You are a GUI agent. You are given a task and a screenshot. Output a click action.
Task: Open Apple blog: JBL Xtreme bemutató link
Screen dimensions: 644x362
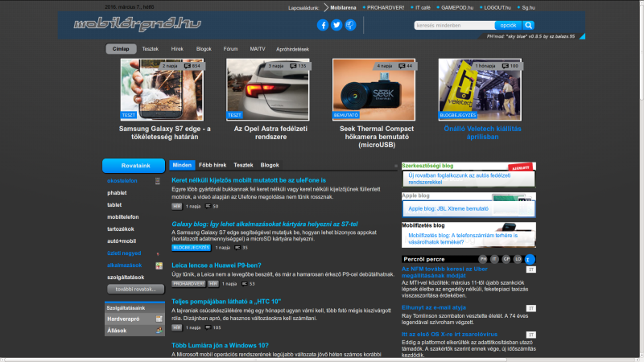448,208
